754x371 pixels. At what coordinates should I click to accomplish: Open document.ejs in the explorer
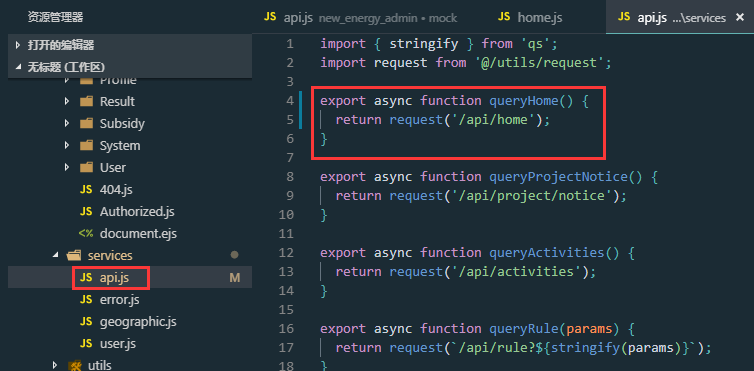(138, 234)
